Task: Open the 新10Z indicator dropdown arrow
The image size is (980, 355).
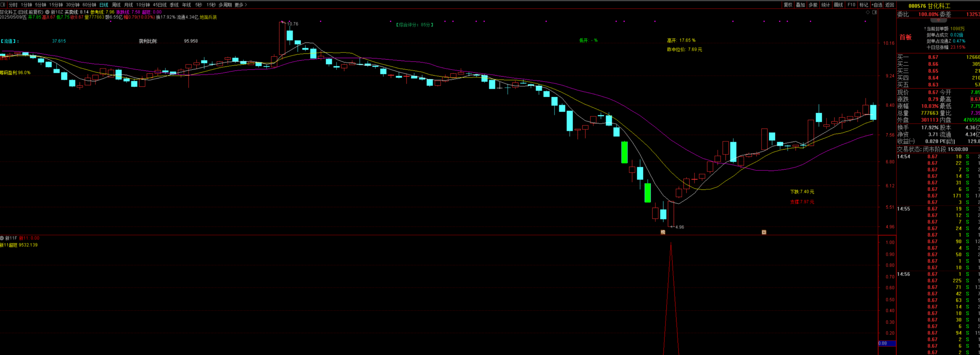Action: (47, 12)
